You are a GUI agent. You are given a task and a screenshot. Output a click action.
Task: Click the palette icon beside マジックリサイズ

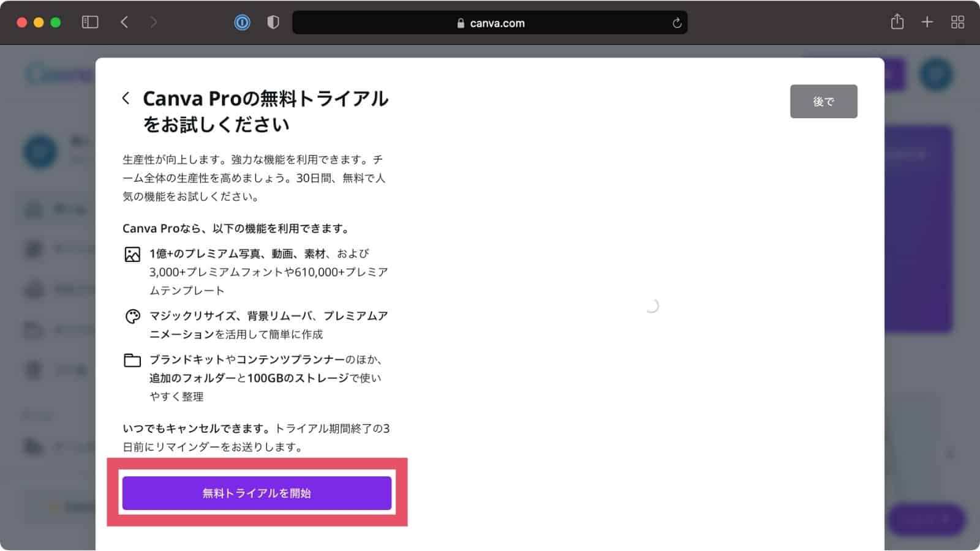[x=132, y=317]
